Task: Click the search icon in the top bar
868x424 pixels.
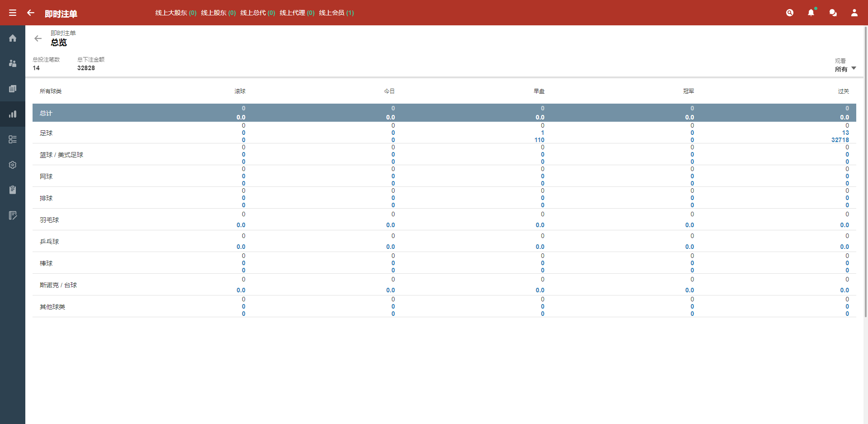Action: [790, 13]
